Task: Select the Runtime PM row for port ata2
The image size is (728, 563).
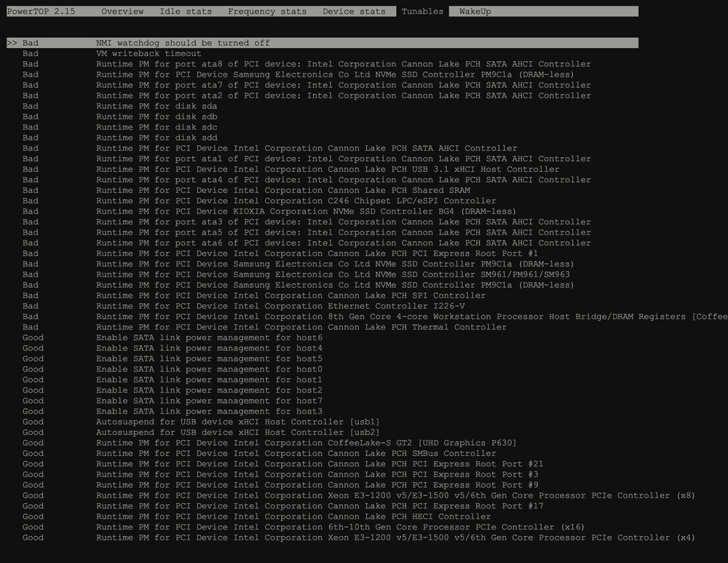Action: [x=306, y=95]
